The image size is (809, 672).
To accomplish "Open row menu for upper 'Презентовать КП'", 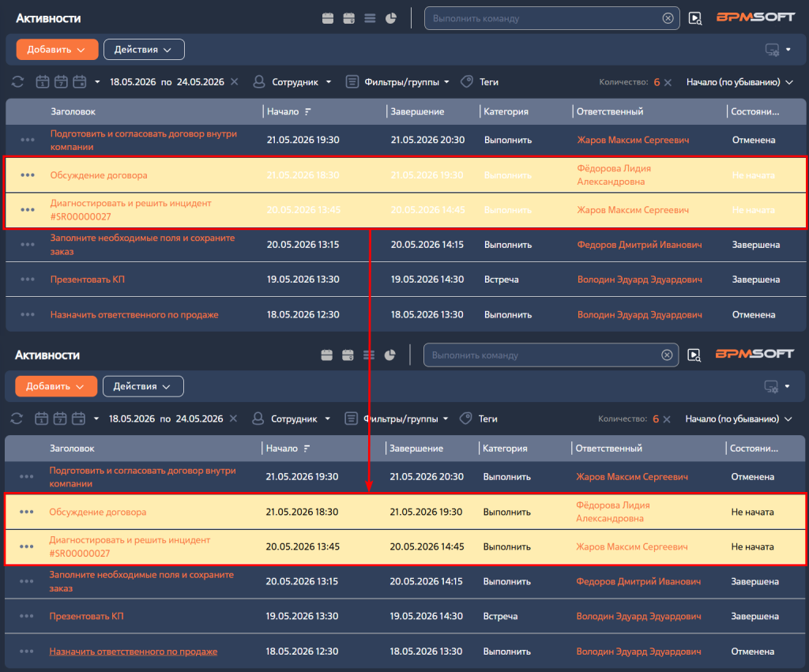I will click(x=28, y=280).
